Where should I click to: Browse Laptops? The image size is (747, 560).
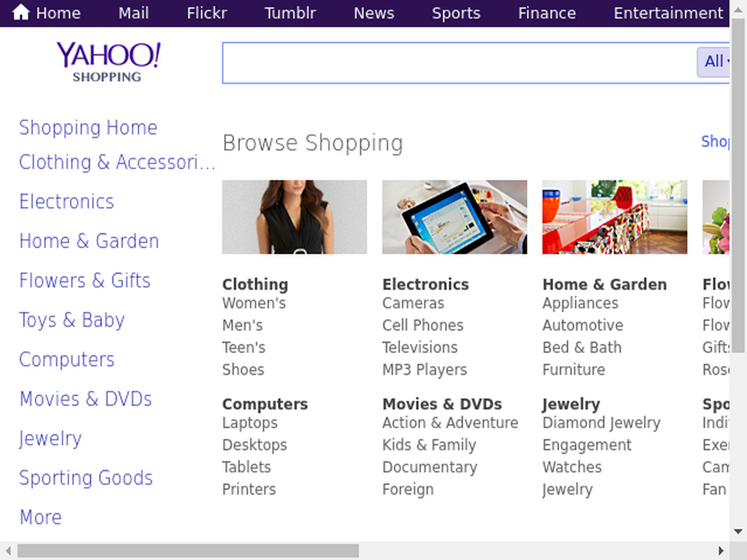click(x=249, y=423)
